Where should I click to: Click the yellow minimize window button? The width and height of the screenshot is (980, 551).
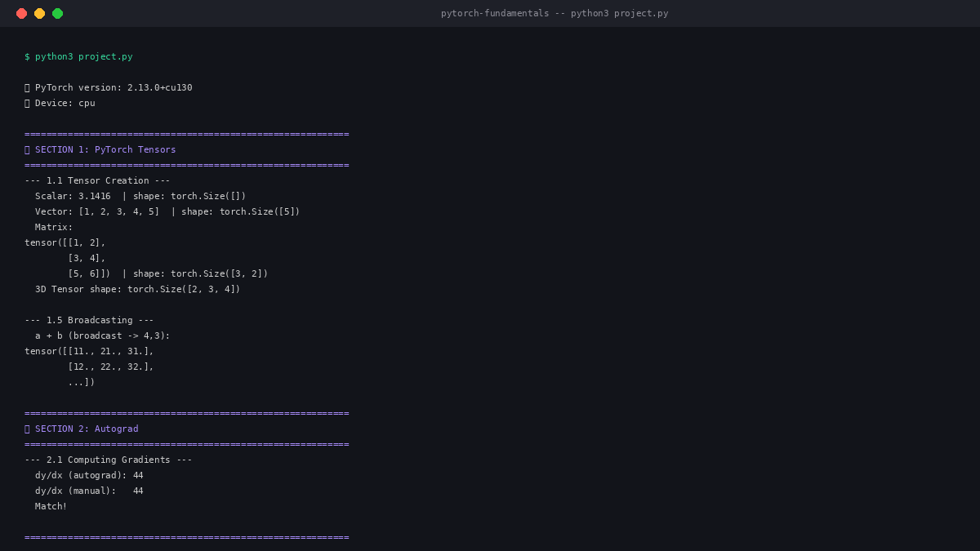(x=39, y=13)
